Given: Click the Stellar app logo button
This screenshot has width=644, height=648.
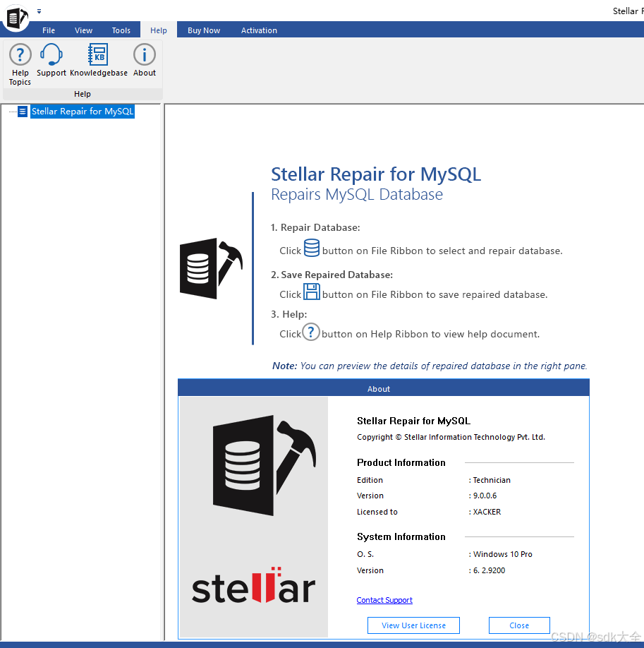Looking at the screenshot, I should point(16,18).
